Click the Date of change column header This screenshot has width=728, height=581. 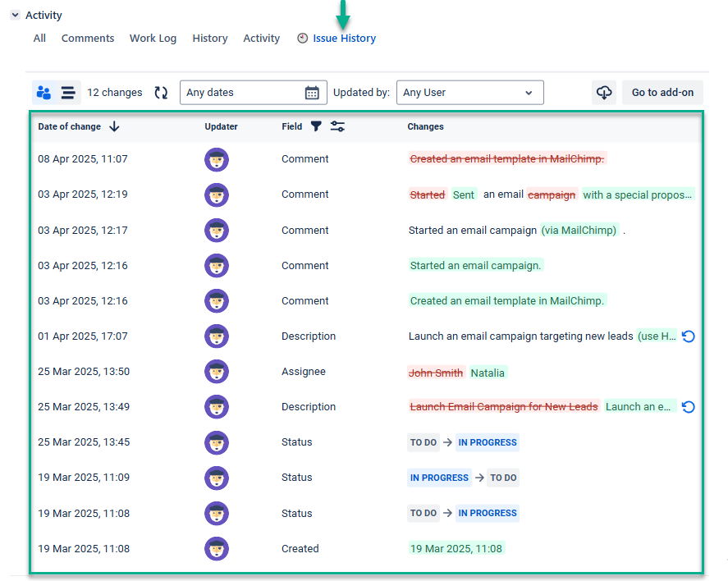tap(69, 126)
